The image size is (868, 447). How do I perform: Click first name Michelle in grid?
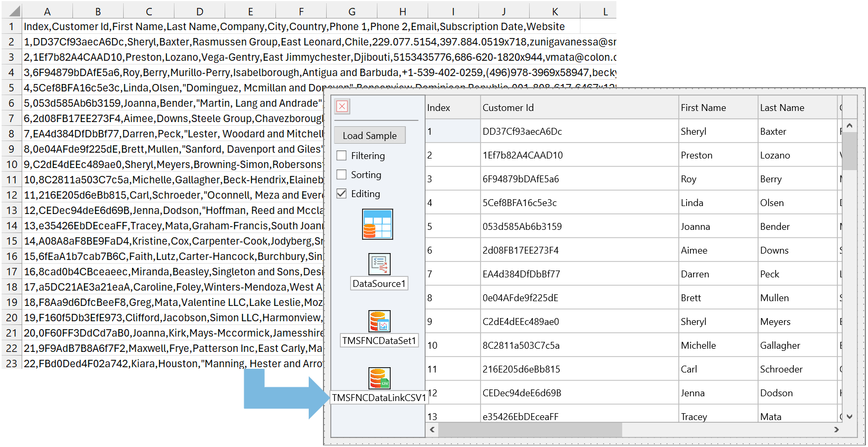pos(718,345)
